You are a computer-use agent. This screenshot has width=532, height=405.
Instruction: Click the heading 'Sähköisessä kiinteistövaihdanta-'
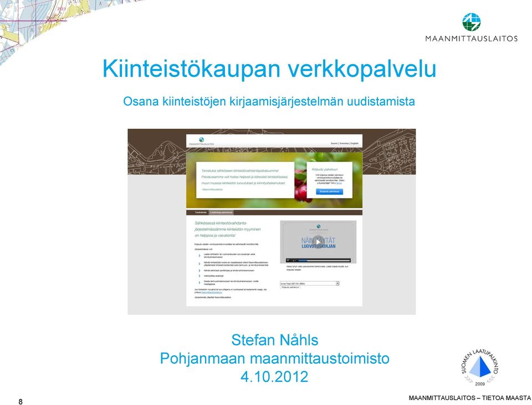pos(221,223)
